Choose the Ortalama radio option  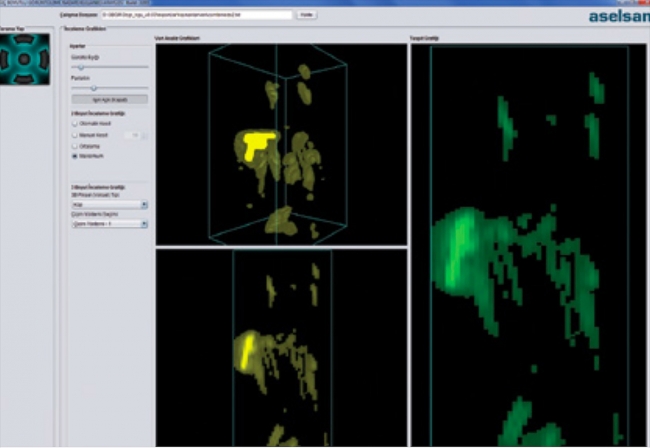click(x=74, y=146)
